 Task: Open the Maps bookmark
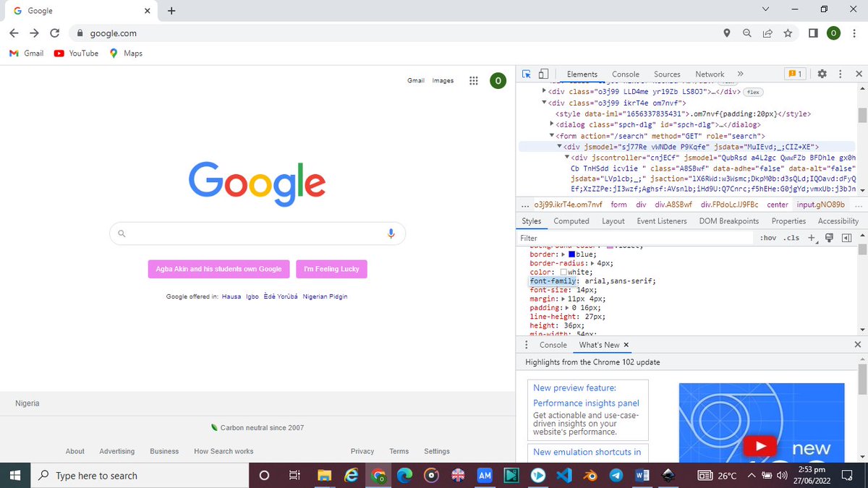tap(126, 53)
